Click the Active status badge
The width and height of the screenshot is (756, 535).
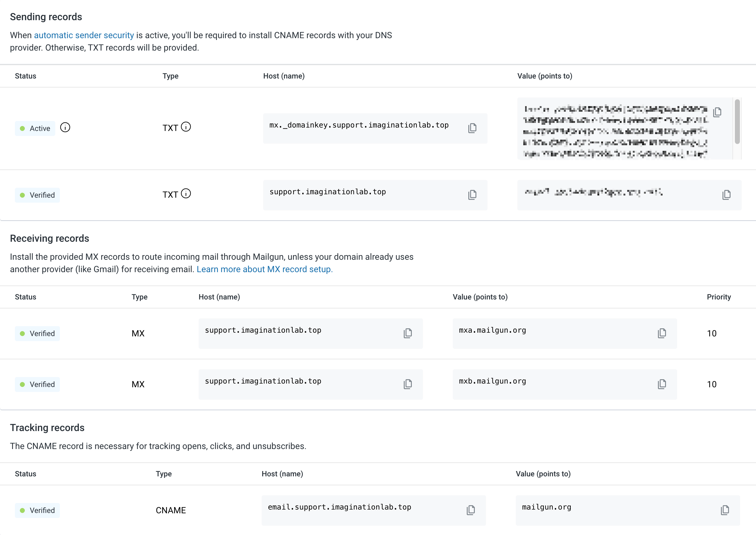(x=35, y=128)
